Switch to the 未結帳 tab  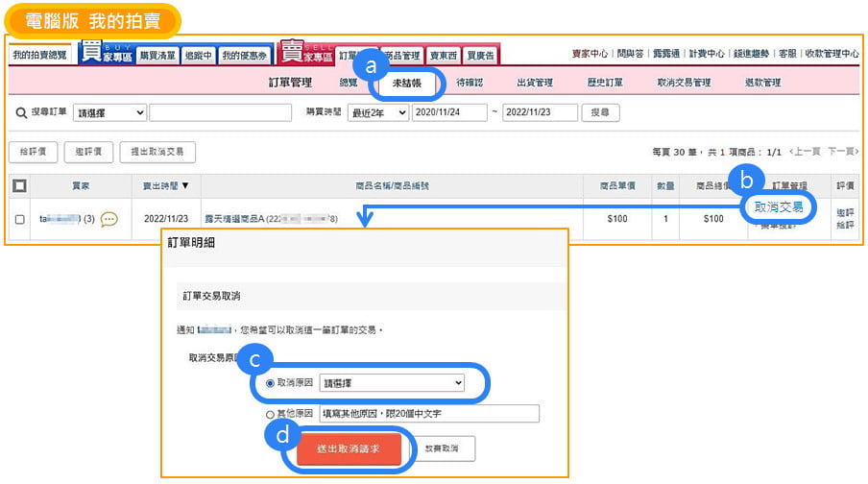coord(411,84)
